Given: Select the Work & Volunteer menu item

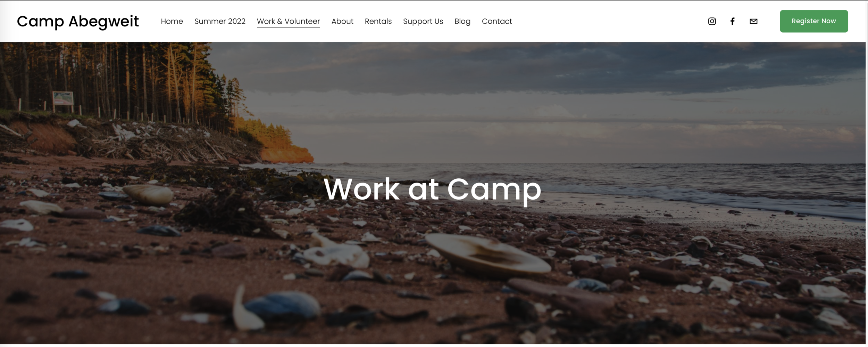Looking at the screenshot, I should point(288,22).
